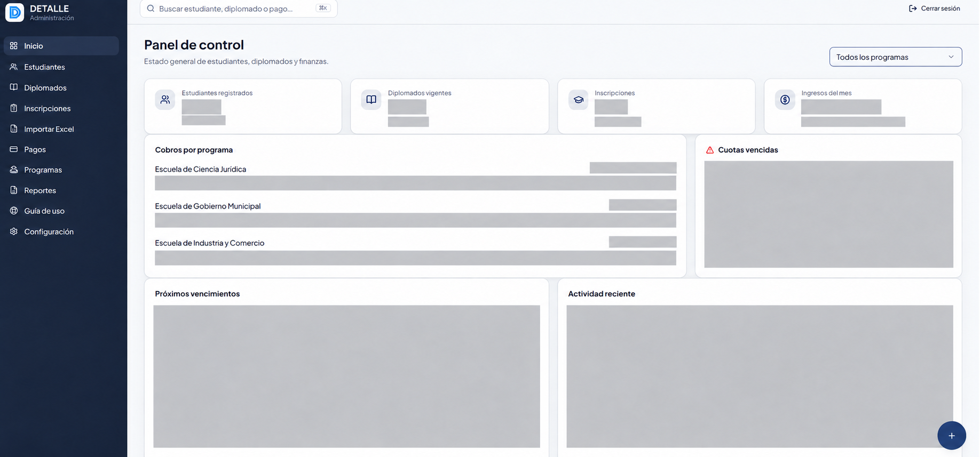Click the floating plus button
The height and width of the screenshot is (457, 980).
952,436
